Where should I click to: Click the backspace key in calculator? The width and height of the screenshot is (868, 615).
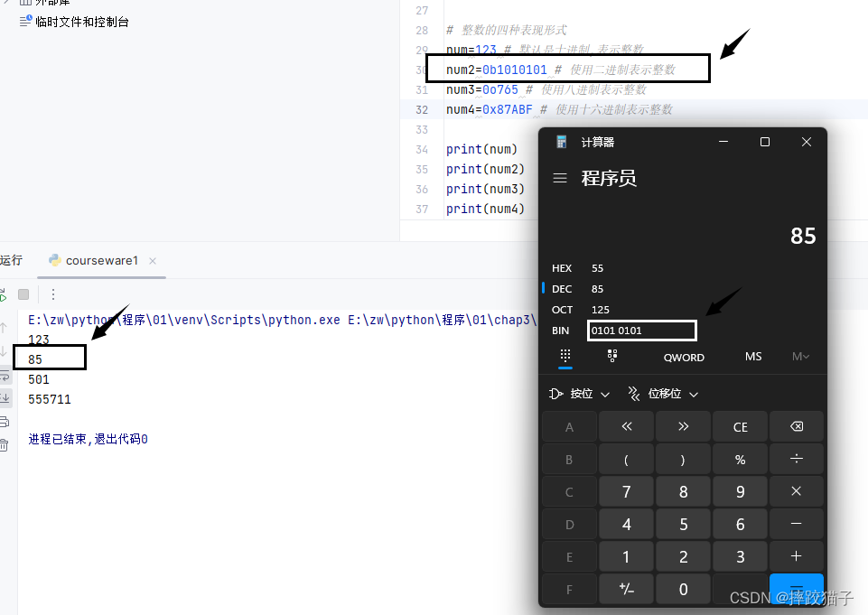797,427
